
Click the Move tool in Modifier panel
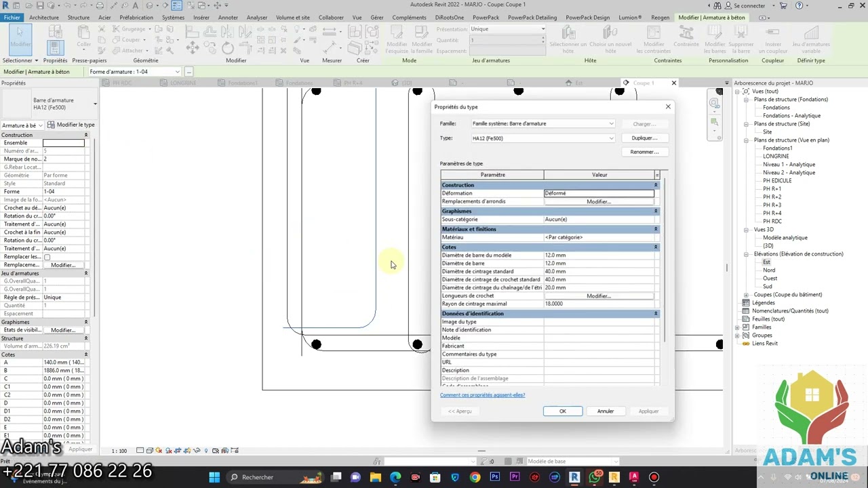click(x=193, y=47)
